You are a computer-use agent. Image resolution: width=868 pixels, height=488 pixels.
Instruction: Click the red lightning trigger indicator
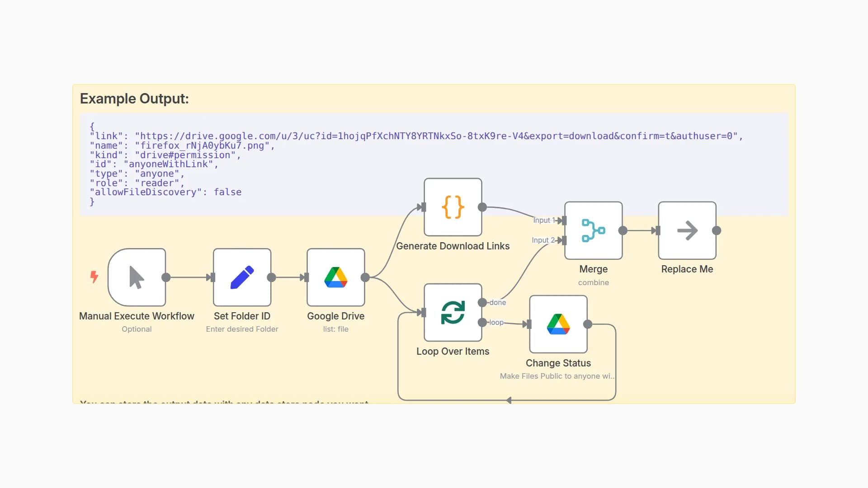click(94, 277)
